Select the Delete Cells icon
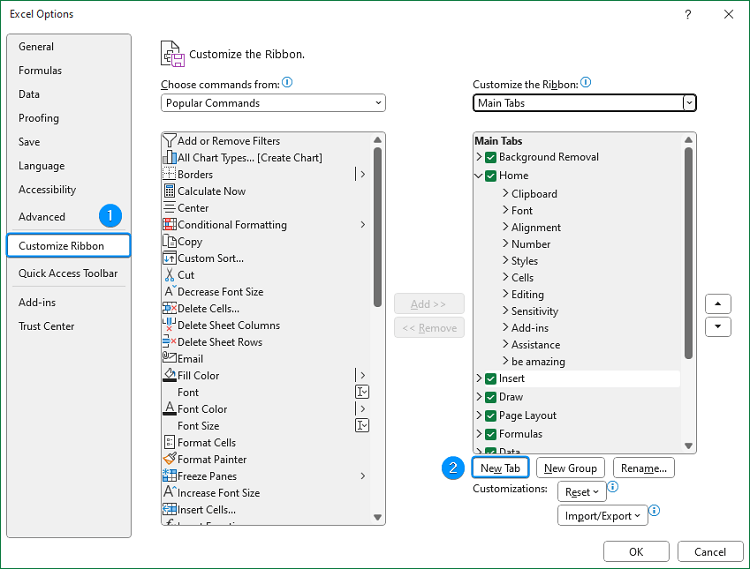This screenshot has width=750, height=569. 169,308
